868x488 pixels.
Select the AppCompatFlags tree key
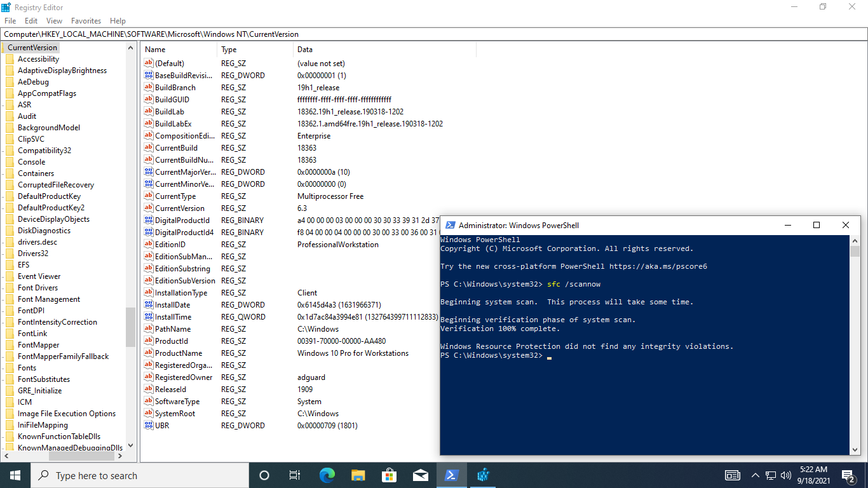pyautogui.click(x=47, y=93)
